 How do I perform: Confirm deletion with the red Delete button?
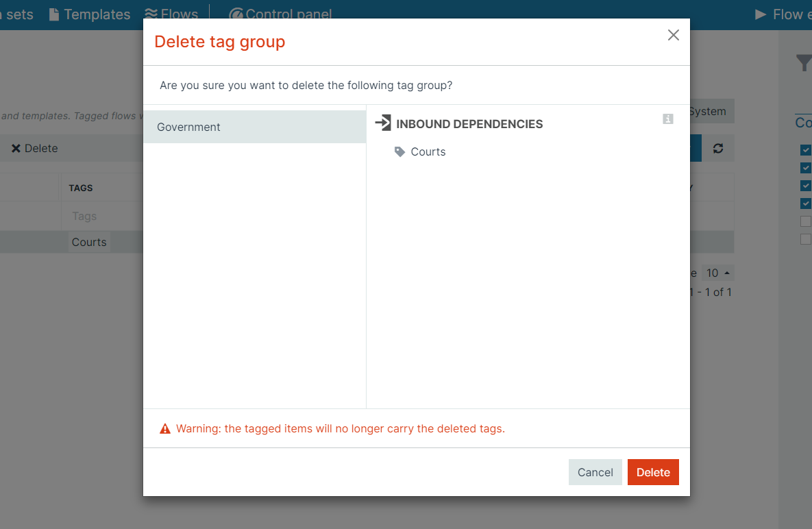click(x=653, y=472)
